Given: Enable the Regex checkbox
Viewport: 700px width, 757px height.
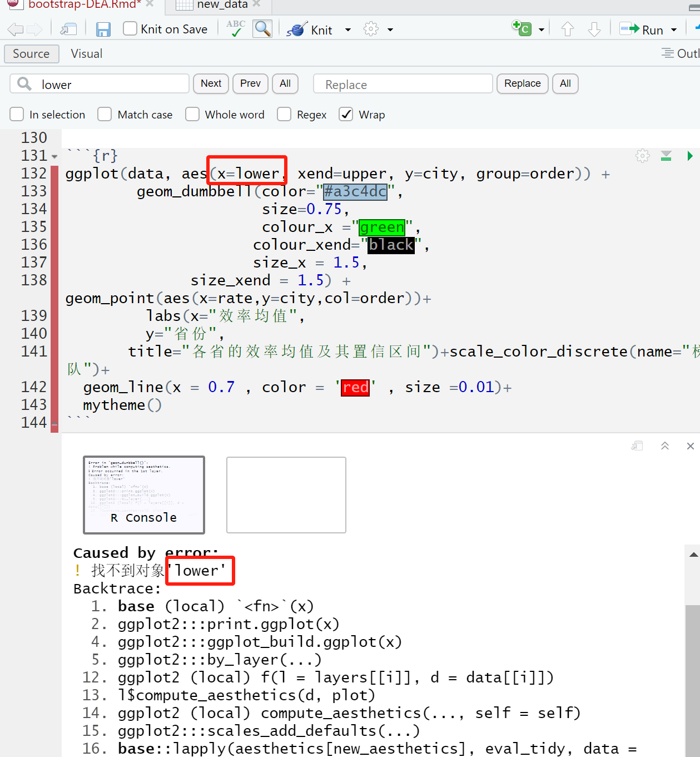Looking at the screenshot, I should (x=284, y=114).
